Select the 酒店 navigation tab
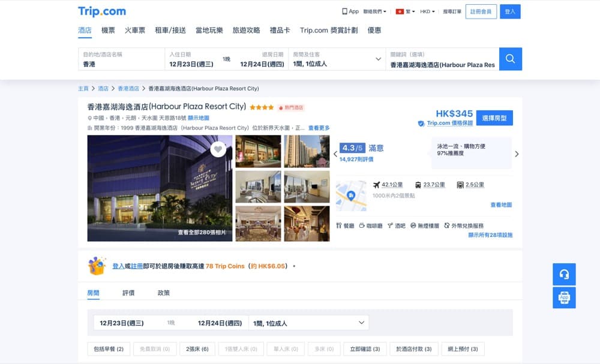 85,30
